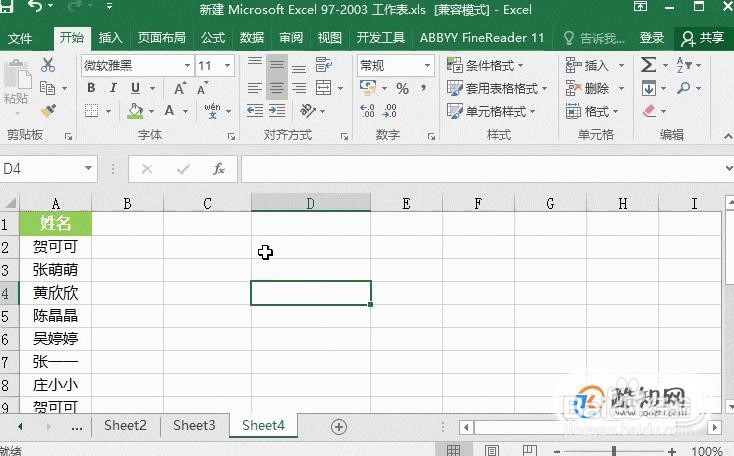Toggle italic formatting
Image resolution: width=734 pixels, height=456 pixels.
click(113, 88)
